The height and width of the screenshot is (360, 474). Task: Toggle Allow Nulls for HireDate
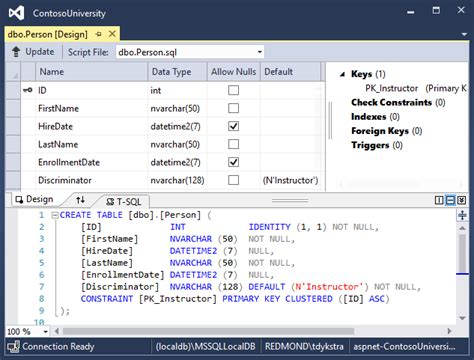tap(233, 126)
